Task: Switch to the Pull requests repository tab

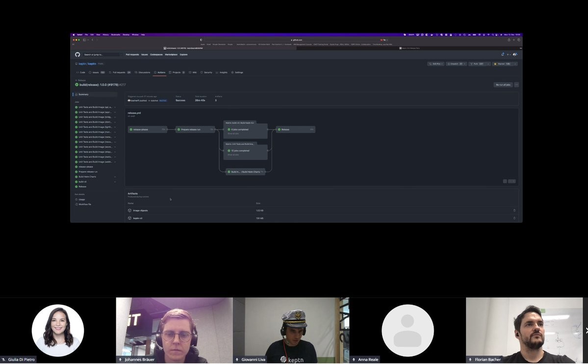Action: (x=119, y=72)
